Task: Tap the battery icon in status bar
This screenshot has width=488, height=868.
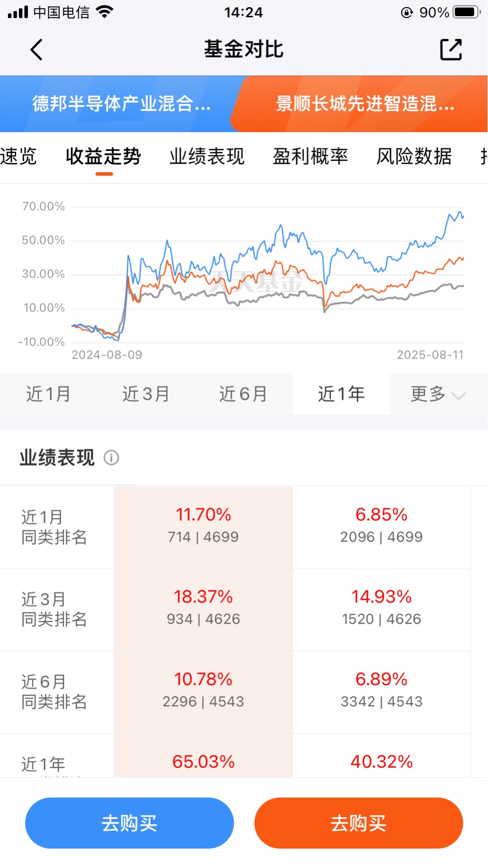Action: point(466,12)
